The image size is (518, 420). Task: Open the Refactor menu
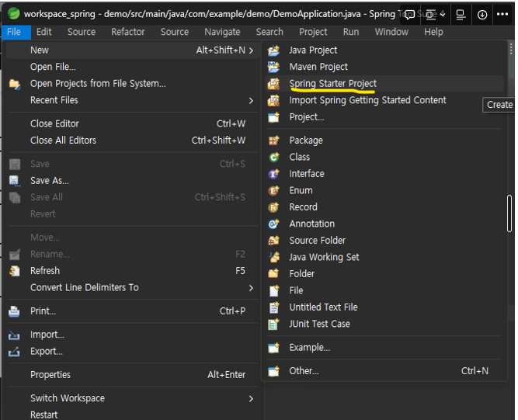128,32
